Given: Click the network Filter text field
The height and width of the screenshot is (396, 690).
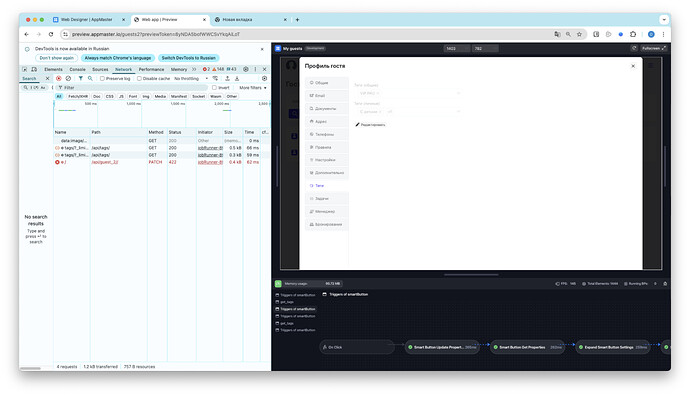Looking at the screenshot, I should [x=132, y=88].
